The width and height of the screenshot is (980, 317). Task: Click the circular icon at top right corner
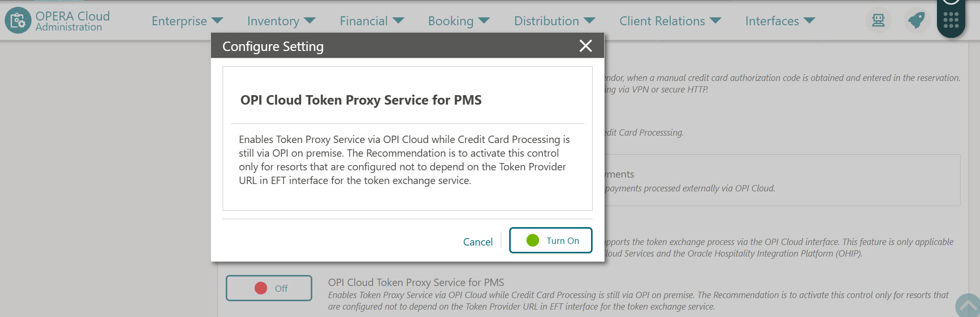pyautogui.click(x=950, y=3)
